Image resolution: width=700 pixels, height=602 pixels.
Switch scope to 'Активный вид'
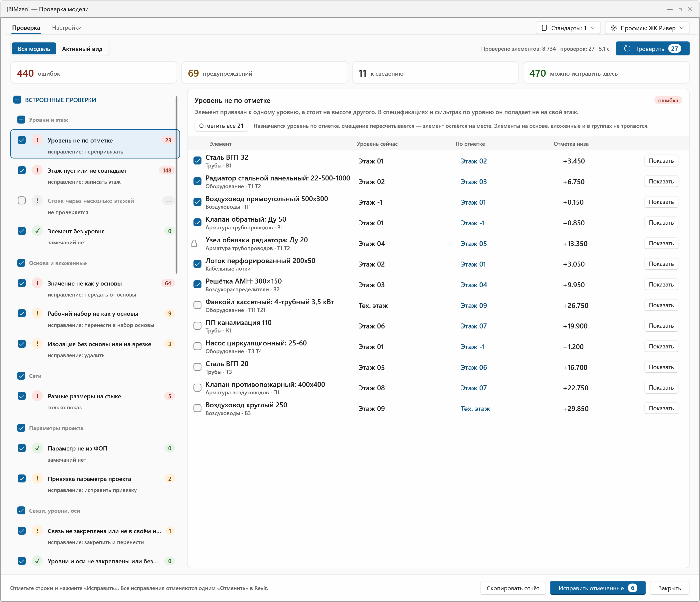coord(82,49)
